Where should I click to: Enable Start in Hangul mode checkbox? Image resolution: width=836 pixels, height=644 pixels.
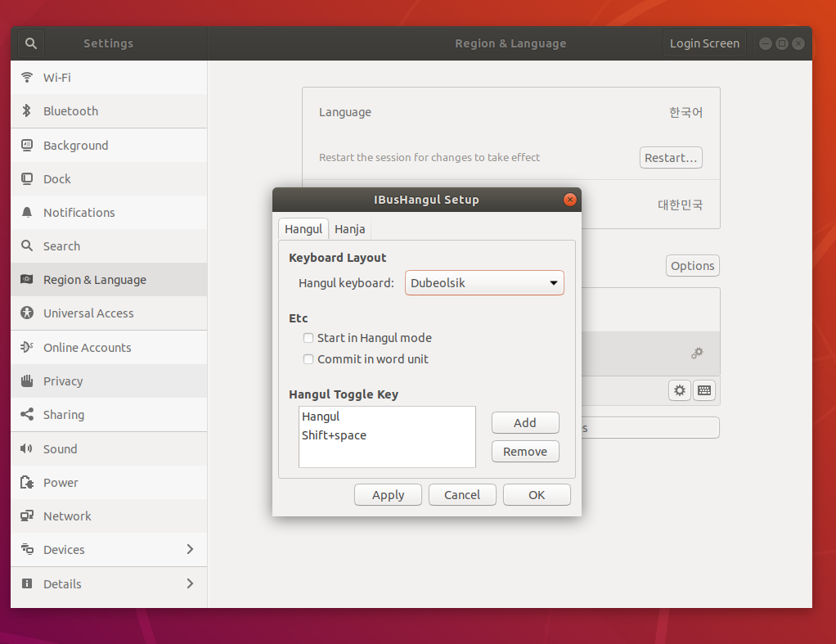point(308,338)
